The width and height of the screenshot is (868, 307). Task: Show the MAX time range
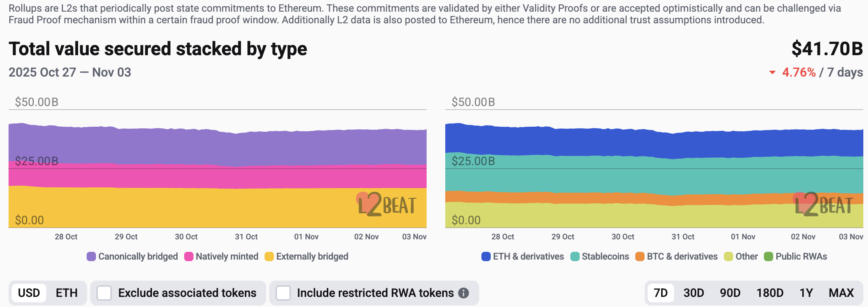point(841,293)
